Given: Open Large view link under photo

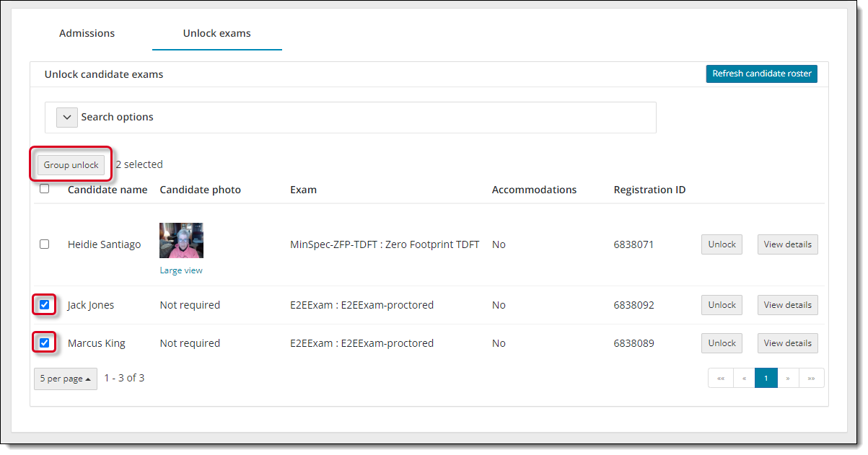Looking at the screenshot, I should (x=181, y=270).
